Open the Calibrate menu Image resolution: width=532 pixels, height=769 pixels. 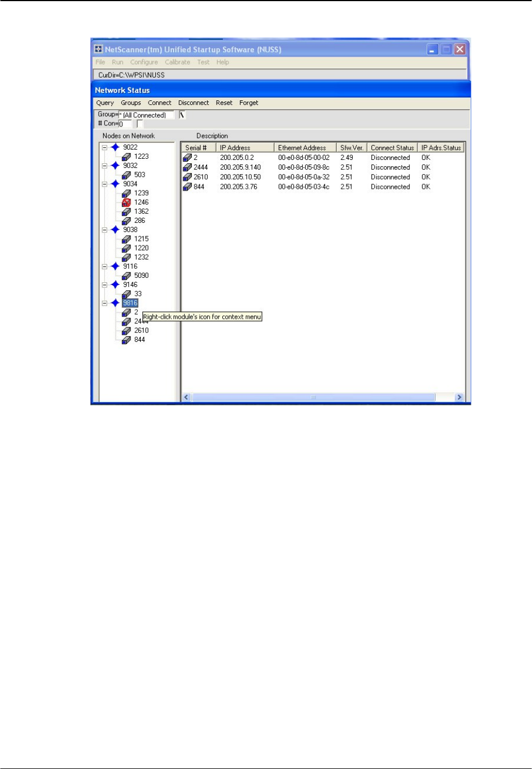(x=178, y=62)
